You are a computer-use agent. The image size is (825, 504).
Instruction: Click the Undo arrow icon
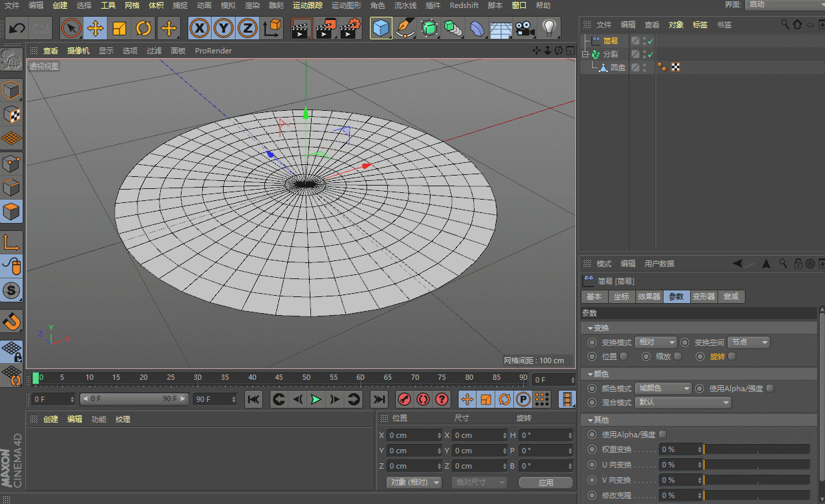(17, 28)
